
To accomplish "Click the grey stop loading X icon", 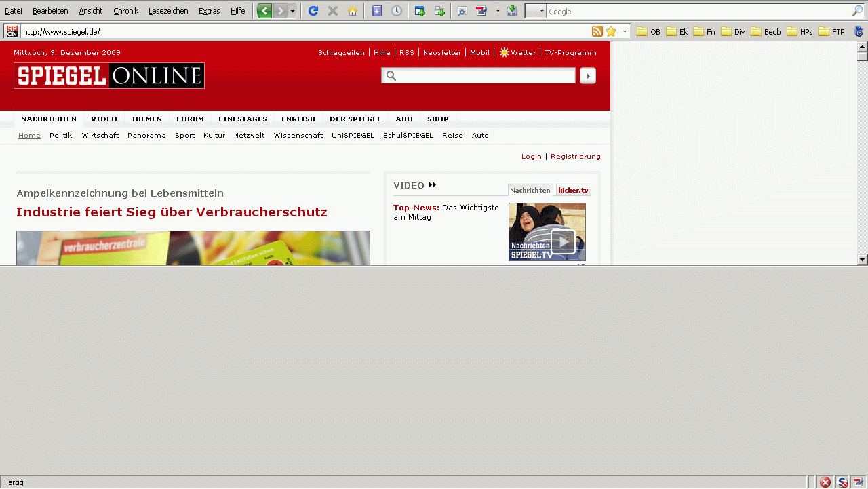I will [333, 11].
